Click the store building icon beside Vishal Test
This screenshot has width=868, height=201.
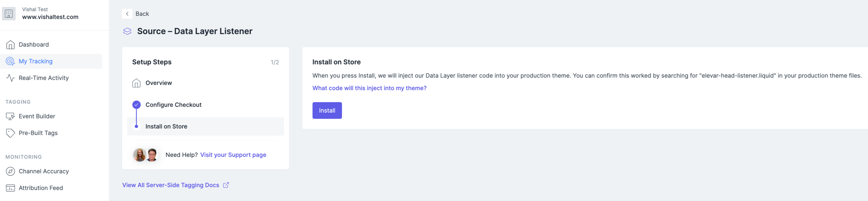(x=9, y=14)
